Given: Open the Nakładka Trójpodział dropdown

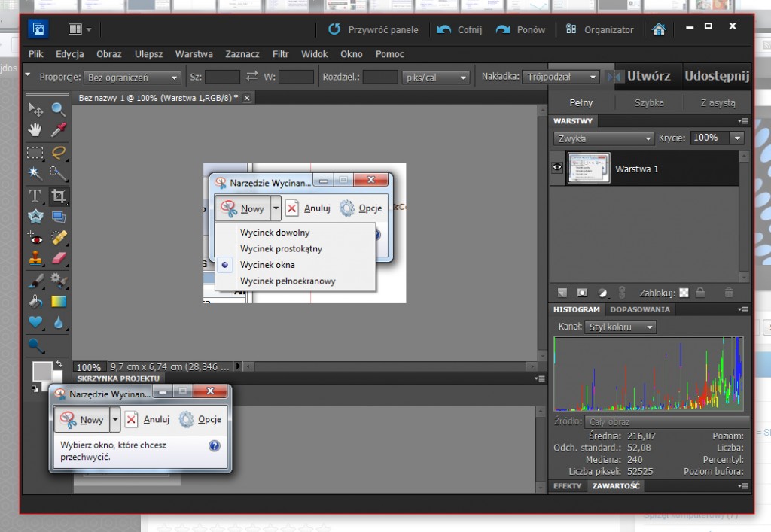Looking at the screenshot, I should [x=561, y=77].
